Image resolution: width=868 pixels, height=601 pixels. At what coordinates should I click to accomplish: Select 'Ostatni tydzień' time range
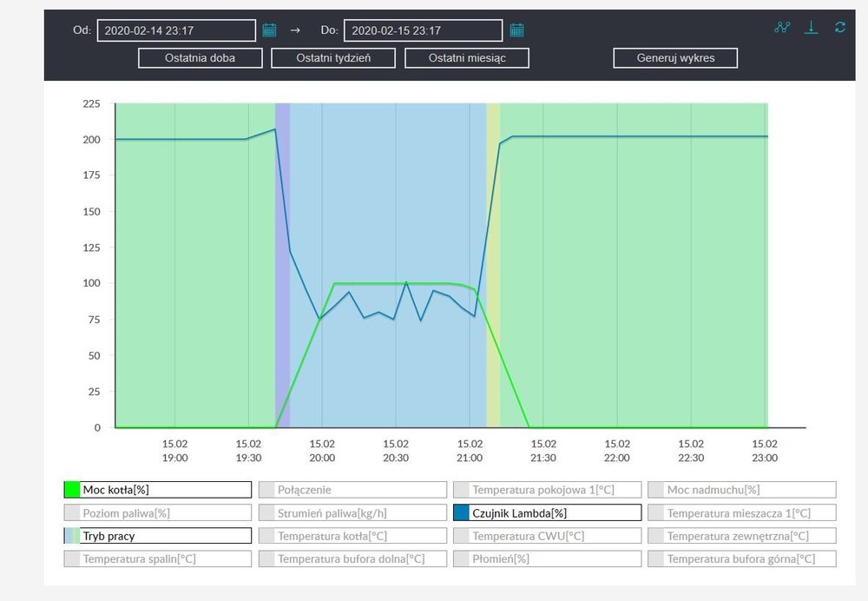333,58
